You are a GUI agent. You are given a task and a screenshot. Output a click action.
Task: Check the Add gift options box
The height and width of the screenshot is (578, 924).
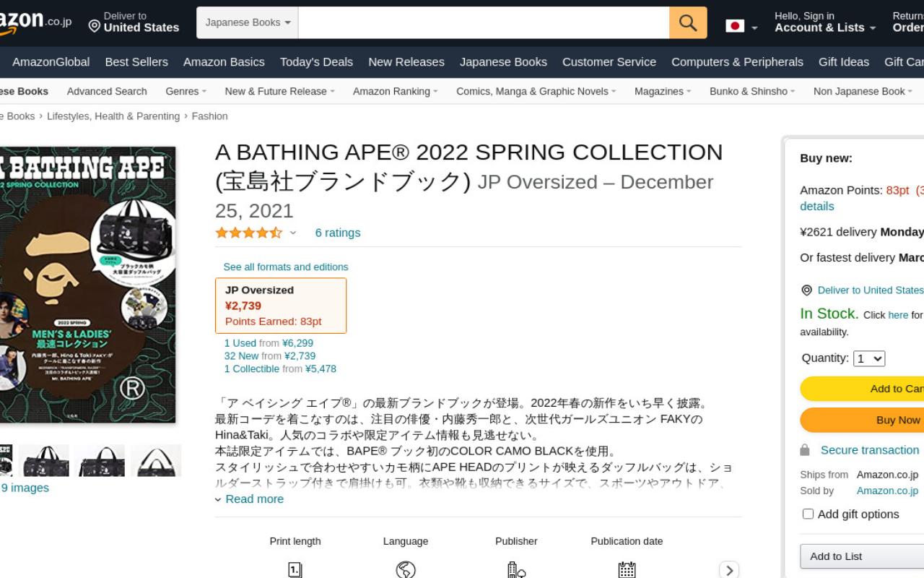[x=808, y=514]
